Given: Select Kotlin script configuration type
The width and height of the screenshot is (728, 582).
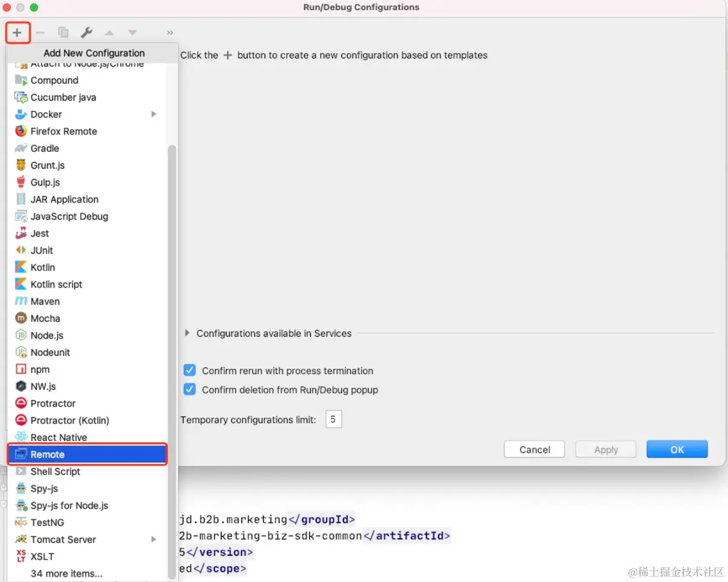Looking at the screenshot, I should pyautogui.click(x=87, y=284).
